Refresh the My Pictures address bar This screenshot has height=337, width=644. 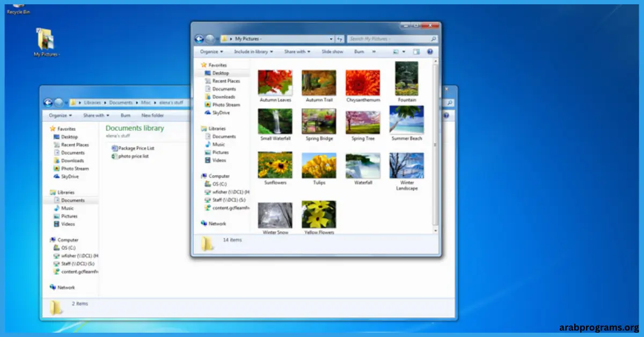point(340,39)
